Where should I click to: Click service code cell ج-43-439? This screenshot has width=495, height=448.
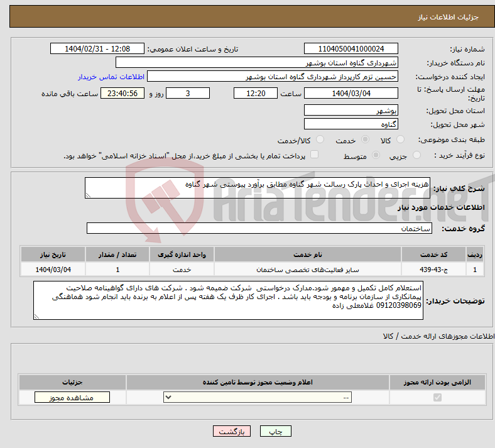point(434,270)
